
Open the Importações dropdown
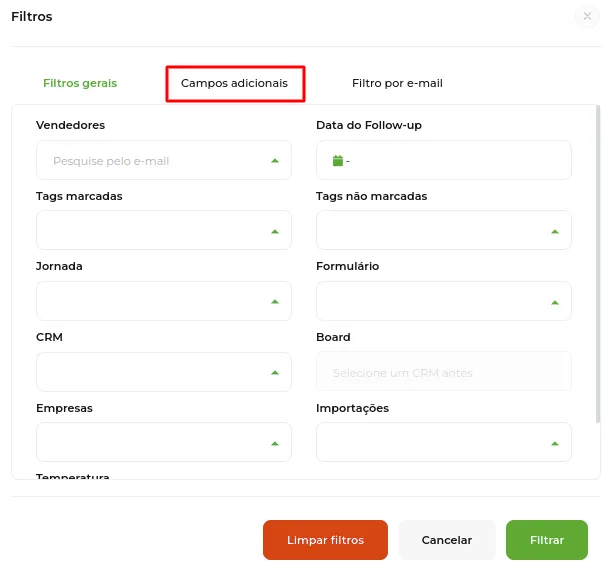(x=444, y=442)
